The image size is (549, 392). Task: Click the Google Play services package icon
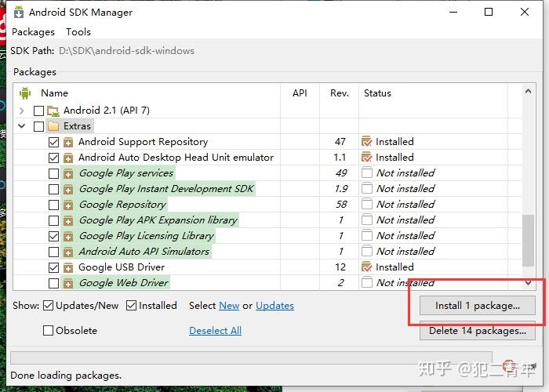pyautogui.click(x=68, y=173)
